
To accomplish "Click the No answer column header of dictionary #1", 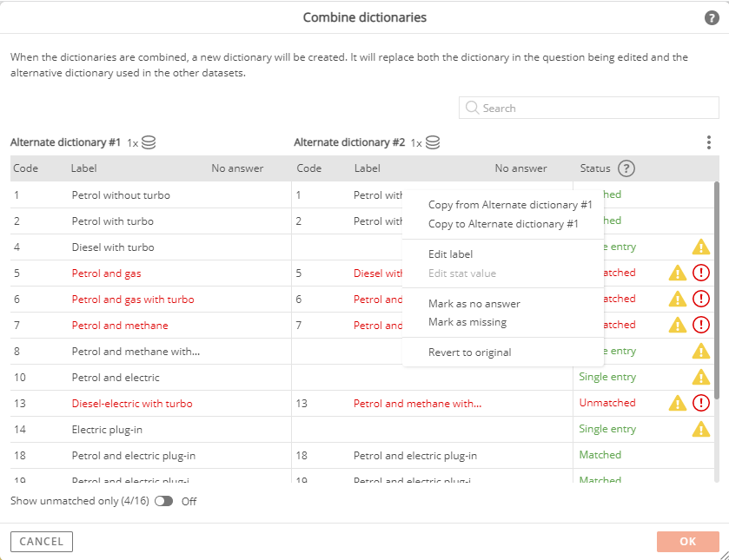I will [237, 168].
